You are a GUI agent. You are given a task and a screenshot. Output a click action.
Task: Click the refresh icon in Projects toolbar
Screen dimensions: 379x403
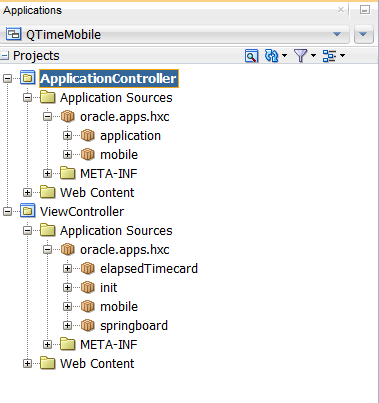tap(271, 56)
